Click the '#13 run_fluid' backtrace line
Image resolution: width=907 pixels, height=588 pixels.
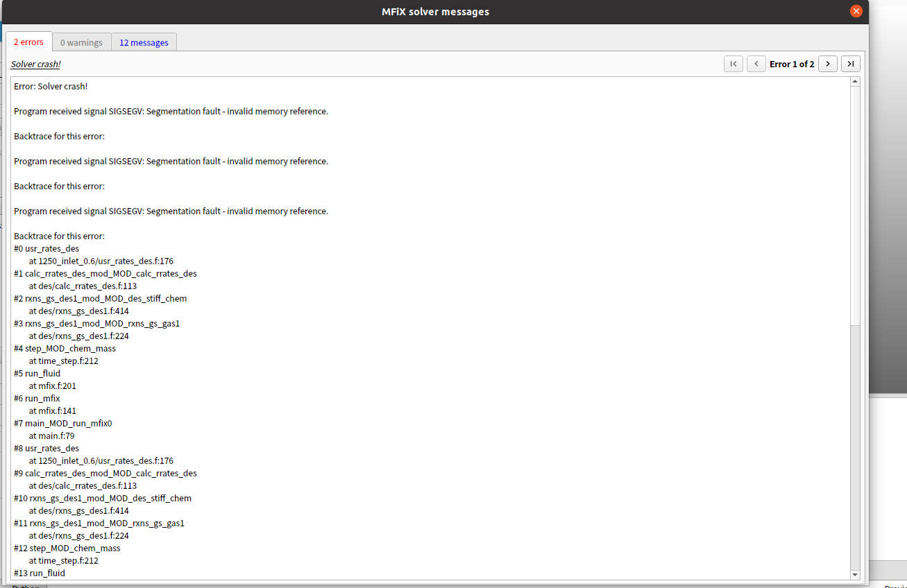pos(40,573)
